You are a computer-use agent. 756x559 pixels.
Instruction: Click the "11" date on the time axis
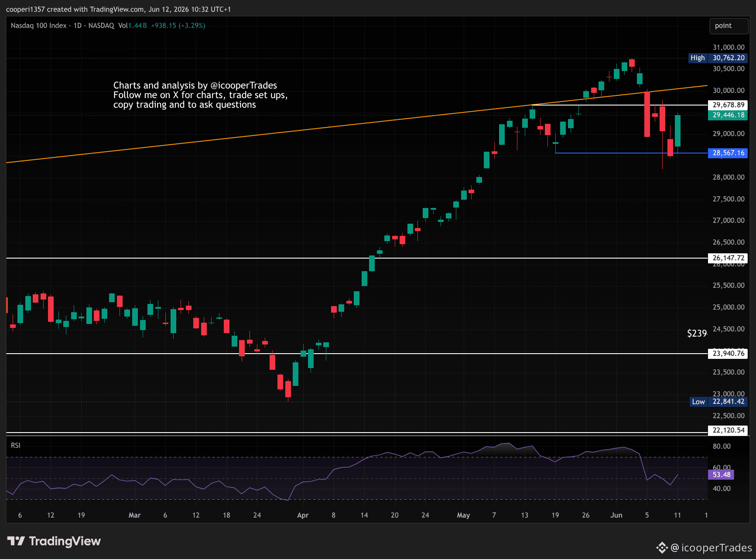click(677, 515)
